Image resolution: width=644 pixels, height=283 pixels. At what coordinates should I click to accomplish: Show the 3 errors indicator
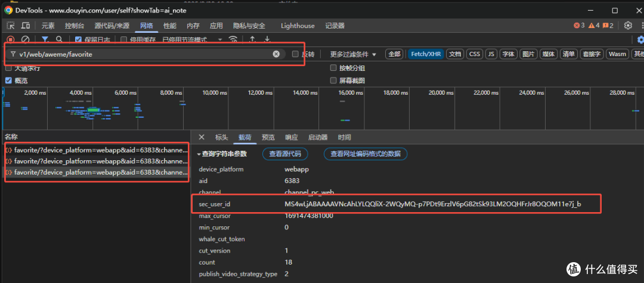click(579, 26)
